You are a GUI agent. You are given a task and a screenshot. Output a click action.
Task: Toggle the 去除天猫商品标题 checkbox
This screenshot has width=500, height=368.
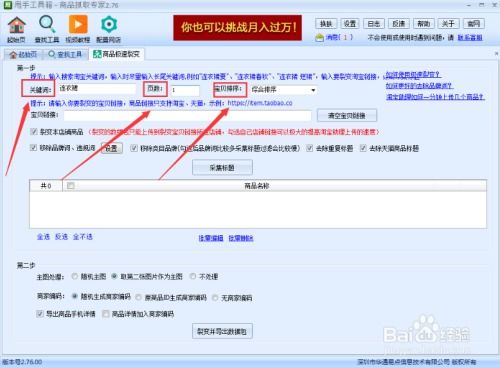tap(363, 148)
